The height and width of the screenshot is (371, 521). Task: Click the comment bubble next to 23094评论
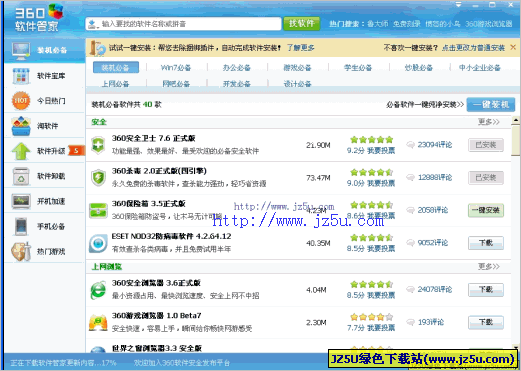coord(410,145)
